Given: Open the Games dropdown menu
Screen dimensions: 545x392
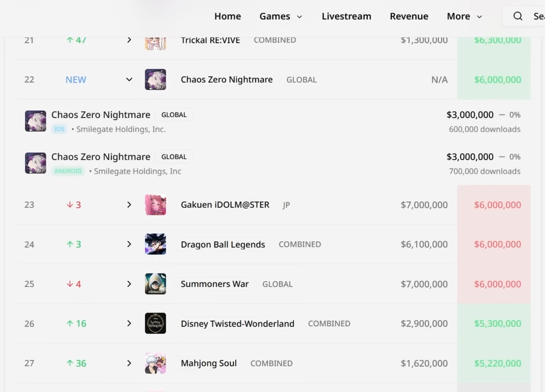Looking at the screenshot, I should tap(280, 16).
